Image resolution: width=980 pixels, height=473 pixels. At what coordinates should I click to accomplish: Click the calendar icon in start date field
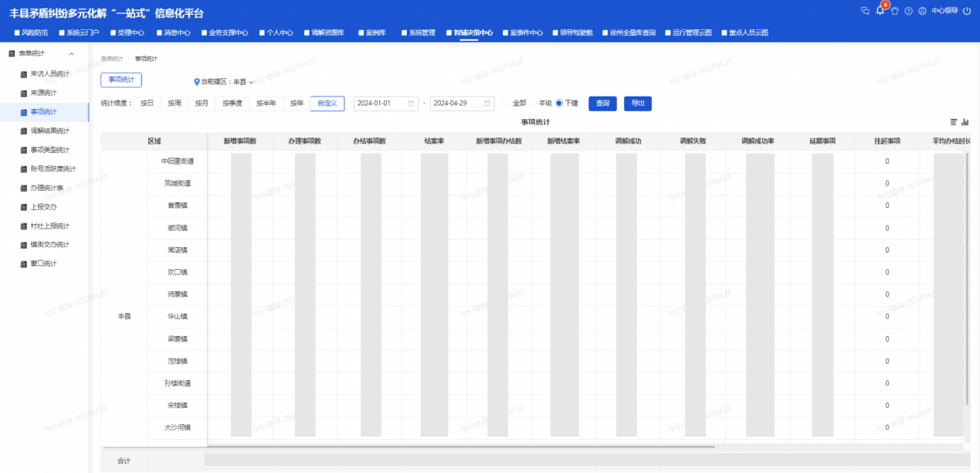(411, 104)
